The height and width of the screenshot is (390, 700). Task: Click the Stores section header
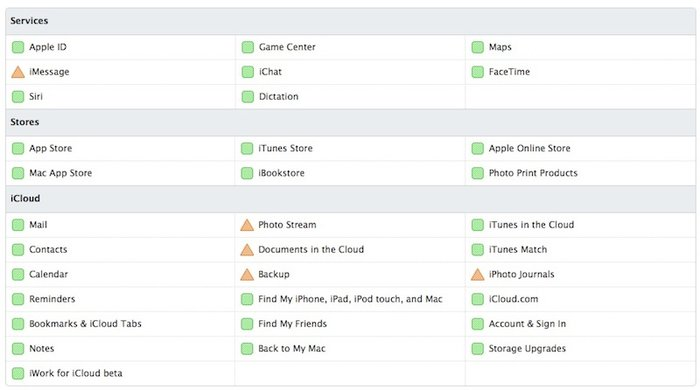(x=350, y=122)
